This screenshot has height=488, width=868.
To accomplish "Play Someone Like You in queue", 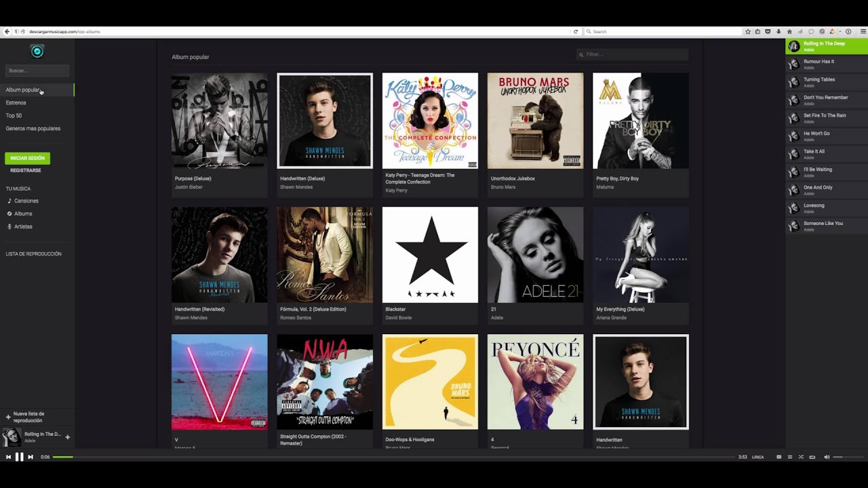I will click(827, 226).
